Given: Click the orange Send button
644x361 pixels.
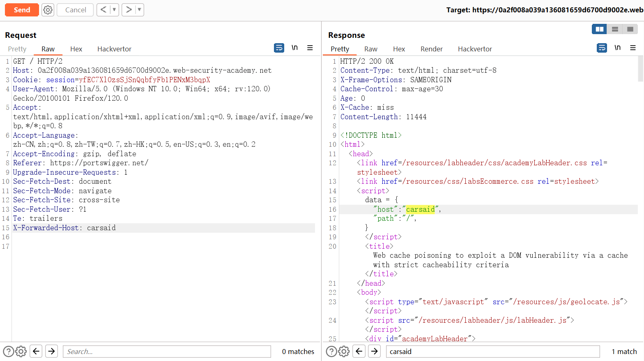Looking at the screenshot, I should coord(22,10).
